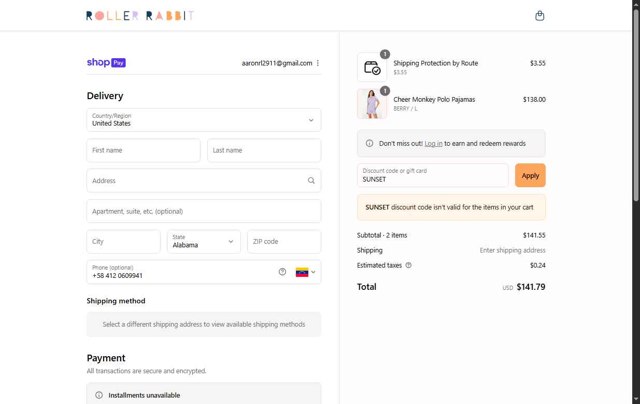Click the Phone (optional) field

[204, 272]
